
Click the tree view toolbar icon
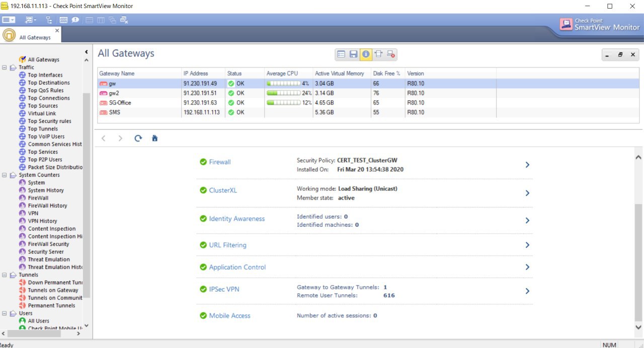click(49, 20)
